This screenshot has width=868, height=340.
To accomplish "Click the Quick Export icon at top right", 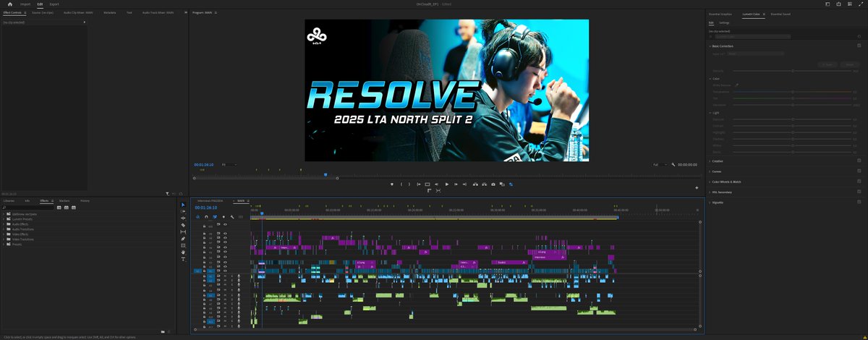I will 838,4.
